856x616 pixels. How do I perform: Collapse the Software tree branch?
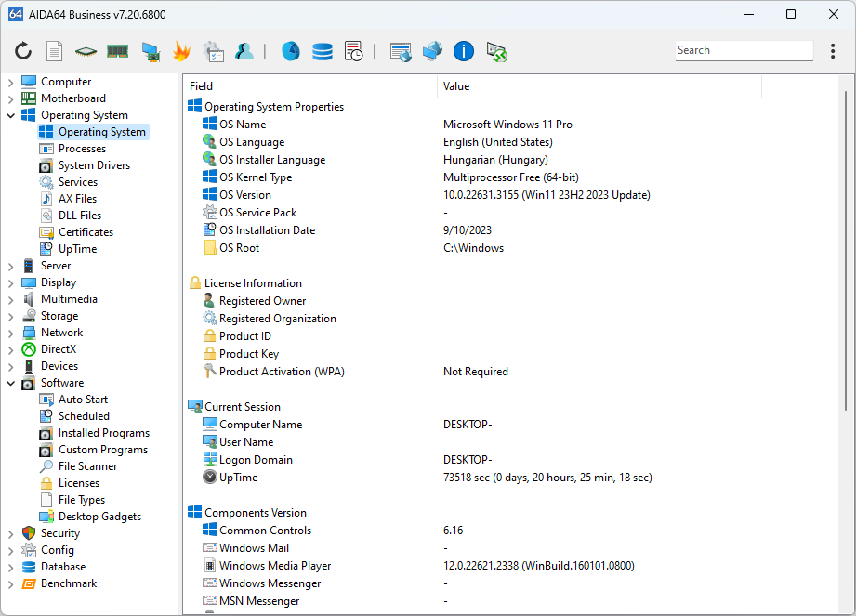(9, 382)
